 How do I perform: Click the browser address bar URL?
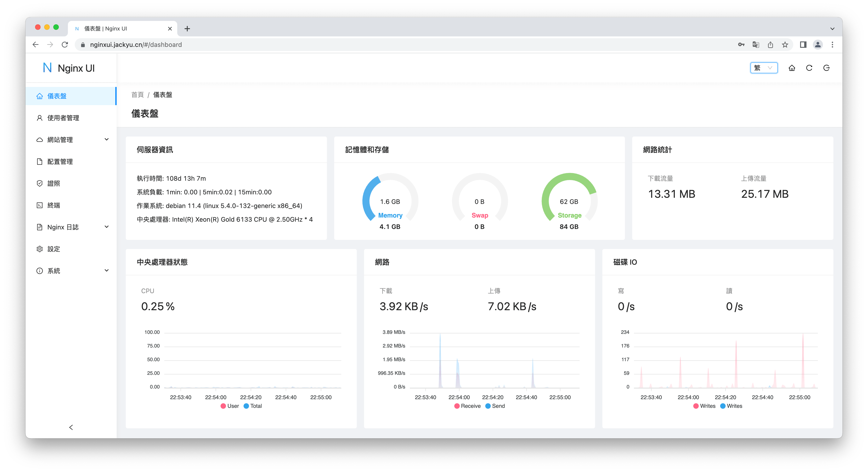coord(136,45)
